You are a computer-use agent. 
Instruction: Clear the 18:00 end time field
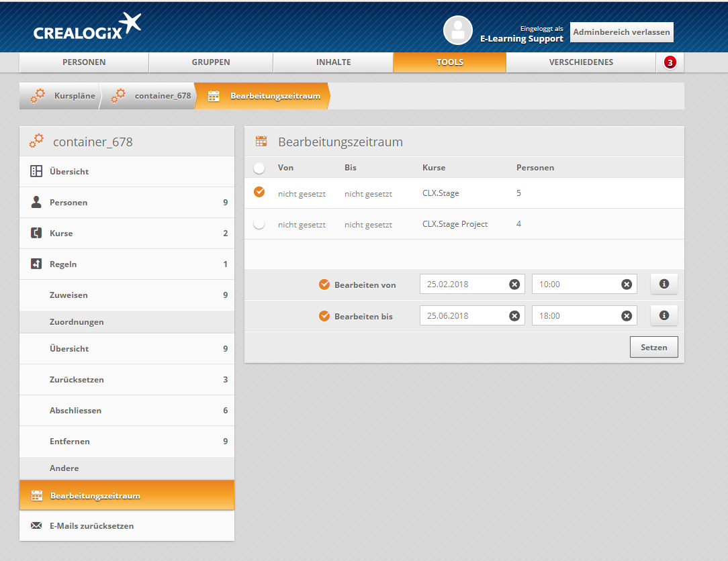tap(627, 316)
